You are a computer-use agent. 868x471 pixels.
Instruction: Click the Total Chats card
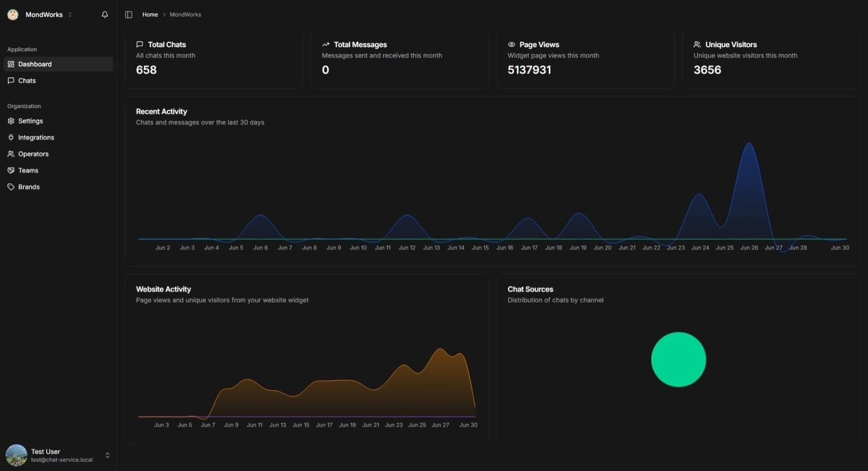pyautogui.click(x=214, y=59)
